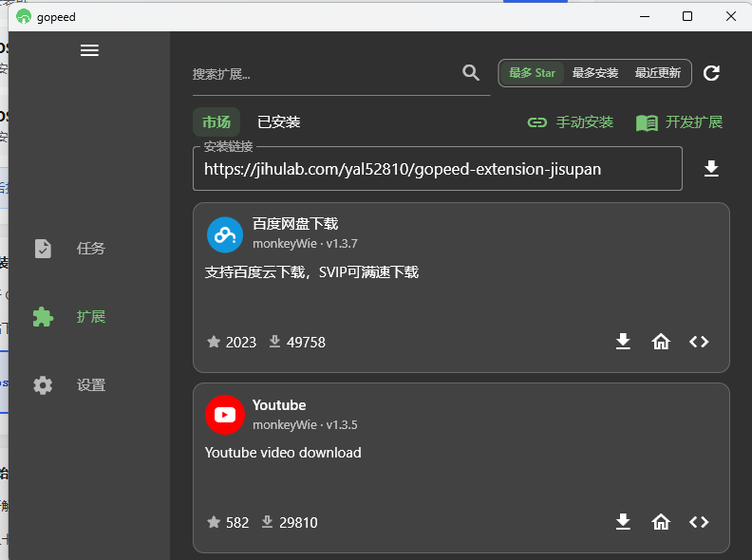Click 'Youtube video download' description
The image size is (752, 560).
283,453
